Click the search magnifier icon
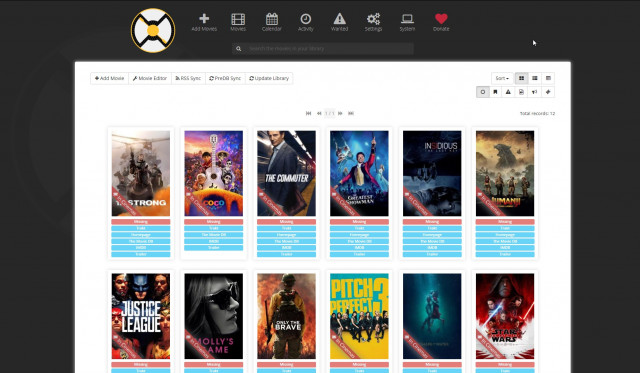 click(239, 49)
